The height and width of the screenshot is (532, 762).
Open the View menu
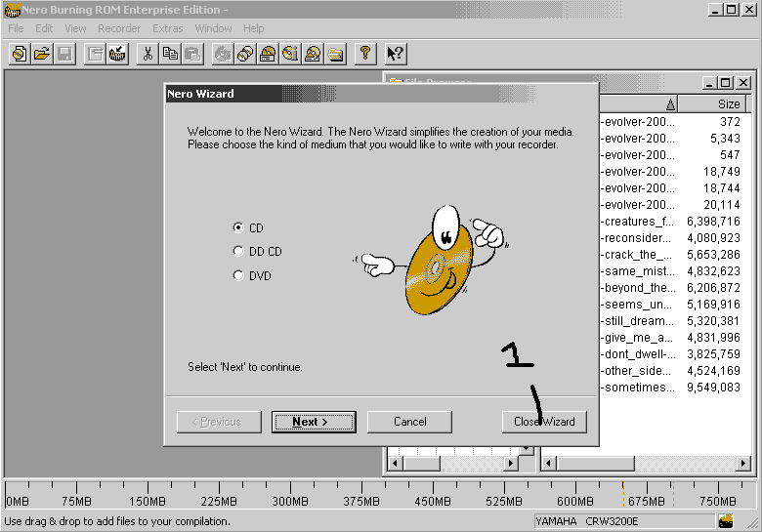point(75,28)
